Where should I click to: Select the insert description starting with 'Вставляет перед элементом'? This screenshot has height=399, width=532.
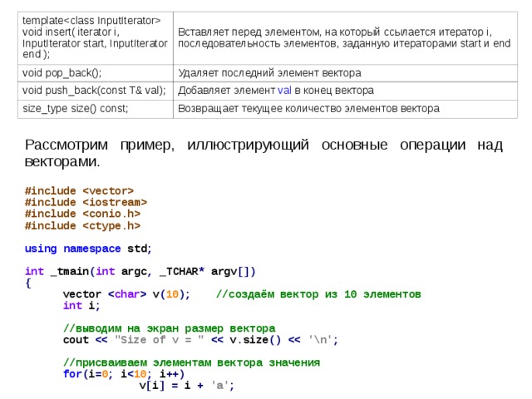click(x=344, y=37)
